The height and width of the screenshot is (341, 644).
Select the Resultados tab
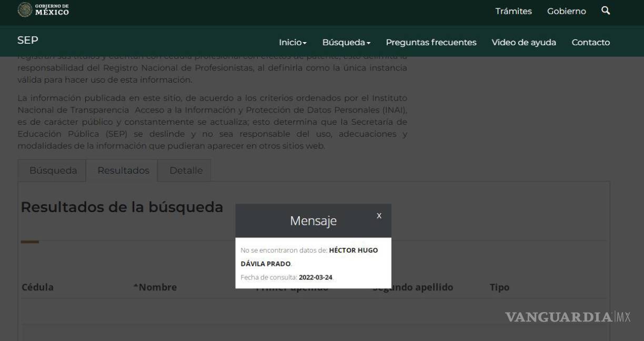tap(123, 170)
